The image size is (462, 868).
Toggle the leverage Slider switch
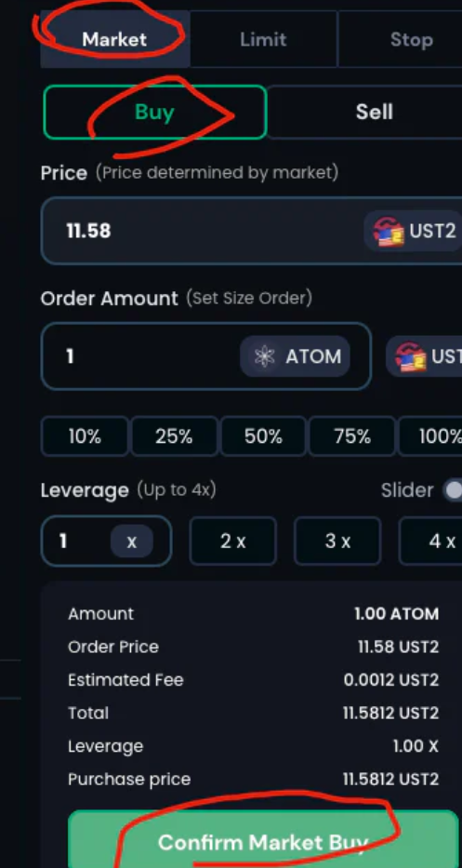454,490
